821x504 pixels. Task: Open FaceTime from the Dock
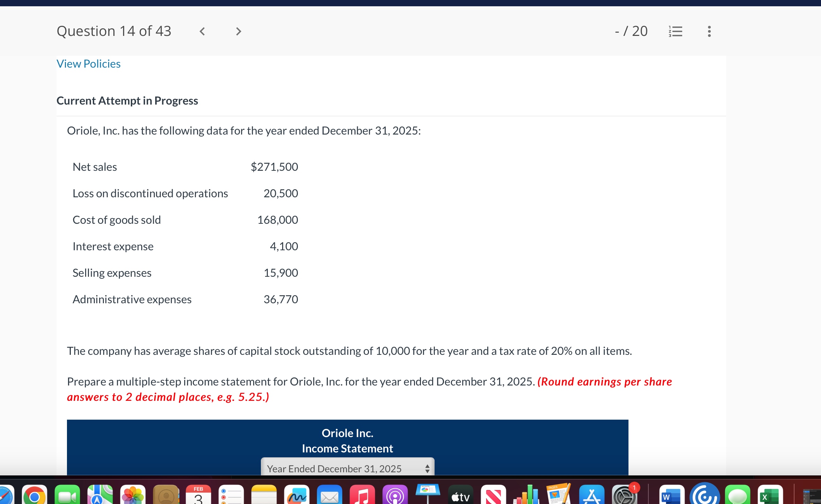pyautogui.click(x=67, y=495)
